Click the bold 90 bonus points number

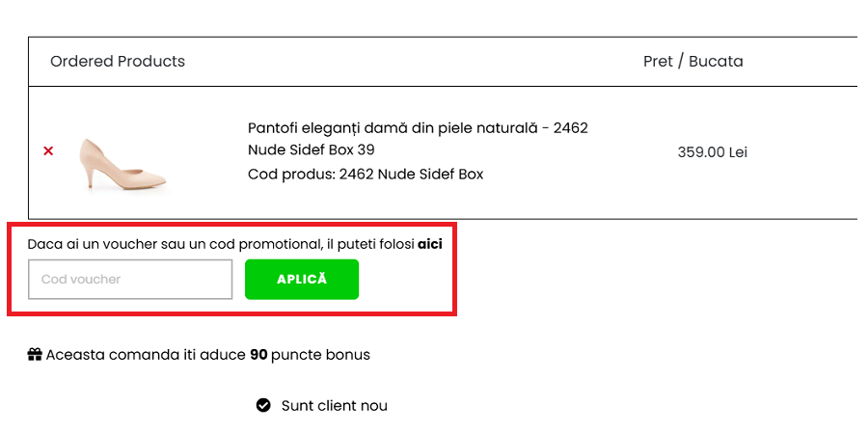point(258,355)
